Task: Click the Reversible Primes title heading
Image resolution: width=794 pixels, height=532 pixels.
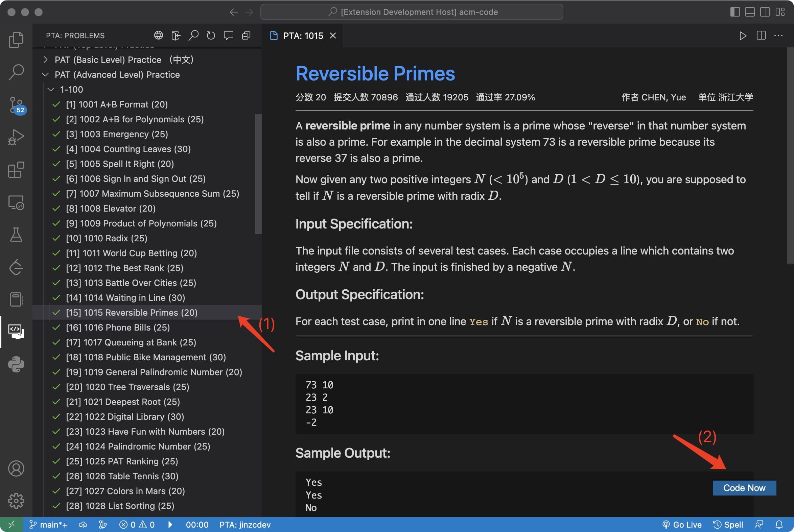Action: click(x=375, y=74)
